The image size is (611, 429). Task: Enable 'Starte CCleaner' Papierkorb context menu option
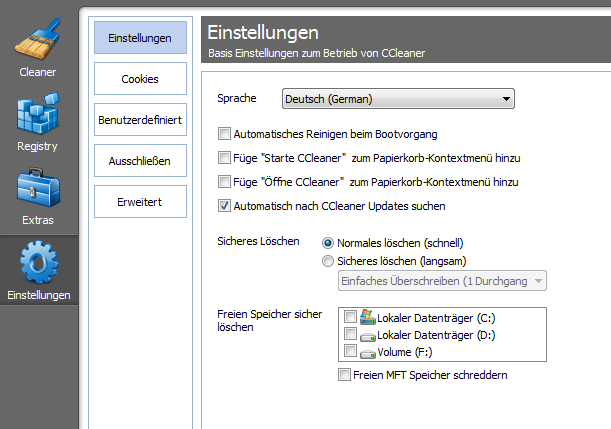[224, 158]
